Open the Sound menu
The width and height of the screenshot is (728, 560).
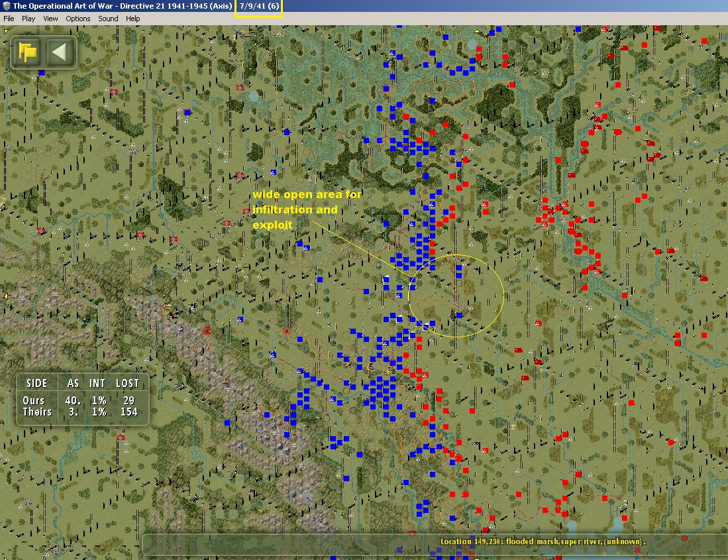coord(108,19)
